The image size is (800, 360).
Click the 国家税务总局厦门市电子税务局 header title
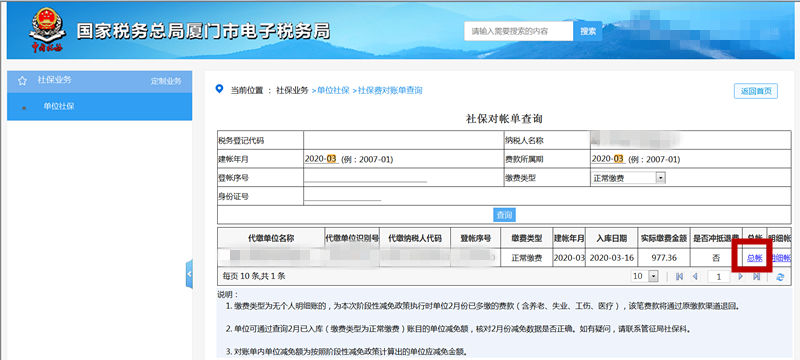(203, 32)
